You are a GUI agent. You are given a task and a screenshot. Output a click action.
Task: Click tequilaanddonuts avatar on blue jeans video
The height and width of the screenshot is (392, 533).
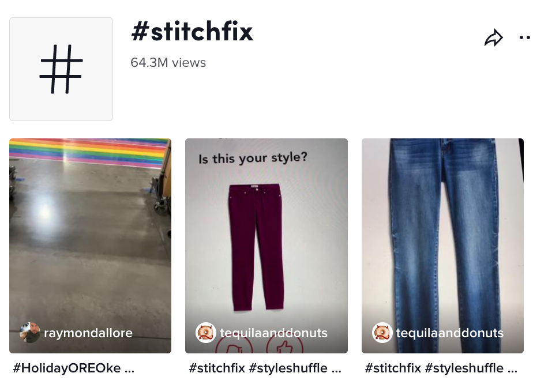[382, 333]
